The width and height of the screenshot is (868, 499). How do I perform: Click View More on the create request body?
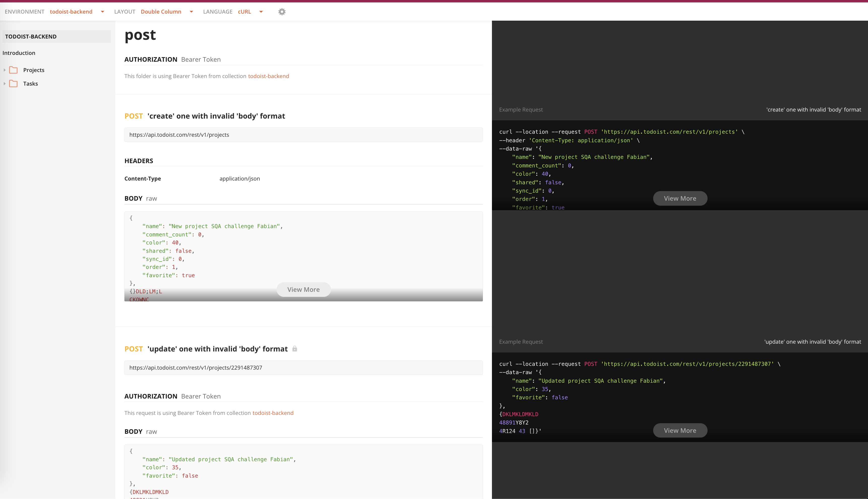[x=304, y=289]
